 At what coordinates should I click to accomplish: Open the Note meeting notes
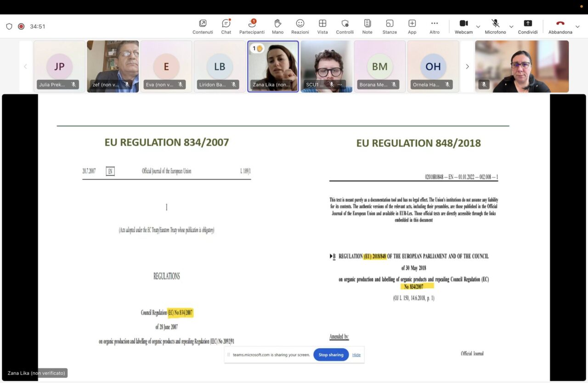click(x=367, y=26)
